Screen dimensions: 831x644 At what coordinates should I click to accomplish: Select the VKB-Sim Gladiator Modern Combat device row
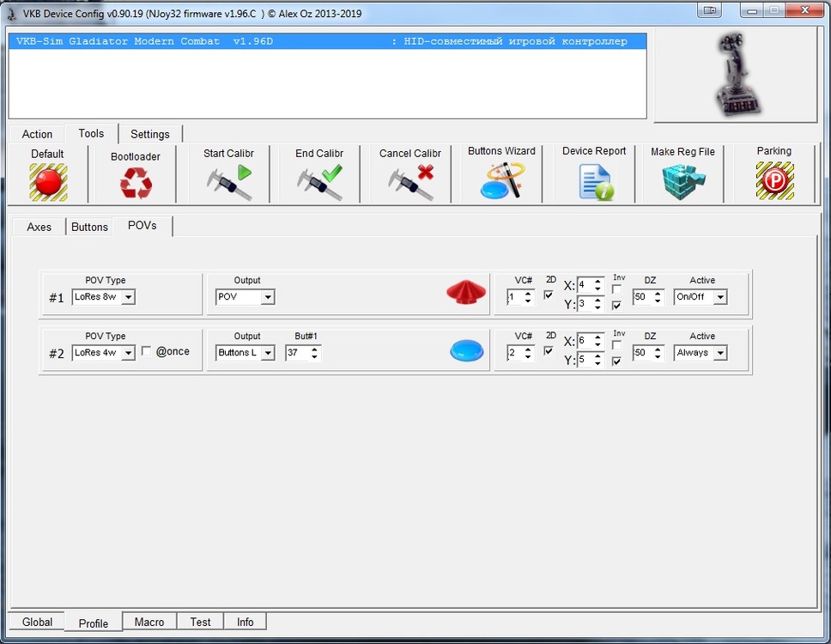(x=328, y=41)
